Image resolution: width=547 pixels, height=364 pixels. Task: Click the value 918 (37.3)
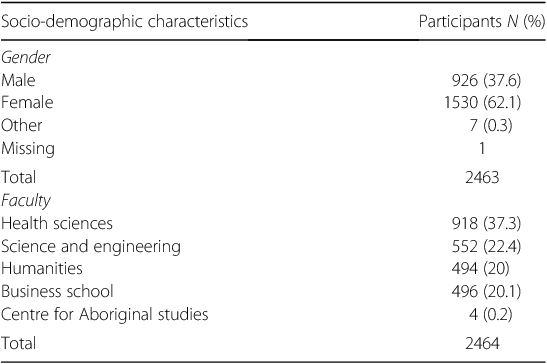click(x=486, y=223)
